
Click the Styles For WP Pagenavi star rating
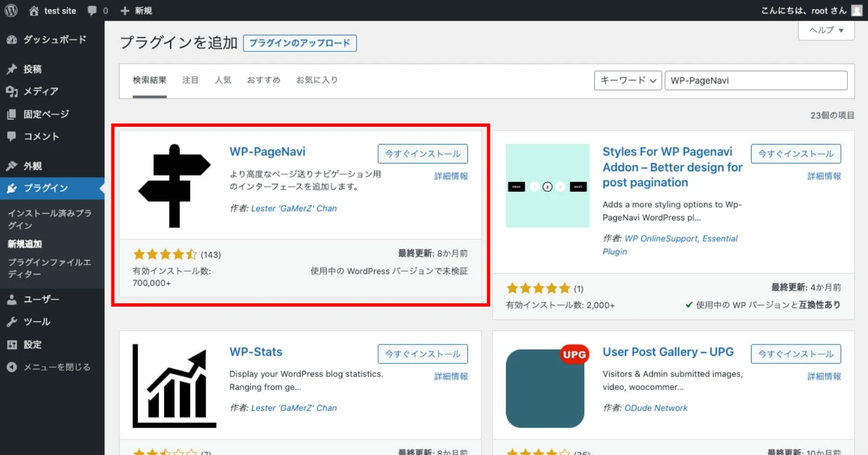coord(538,288)
